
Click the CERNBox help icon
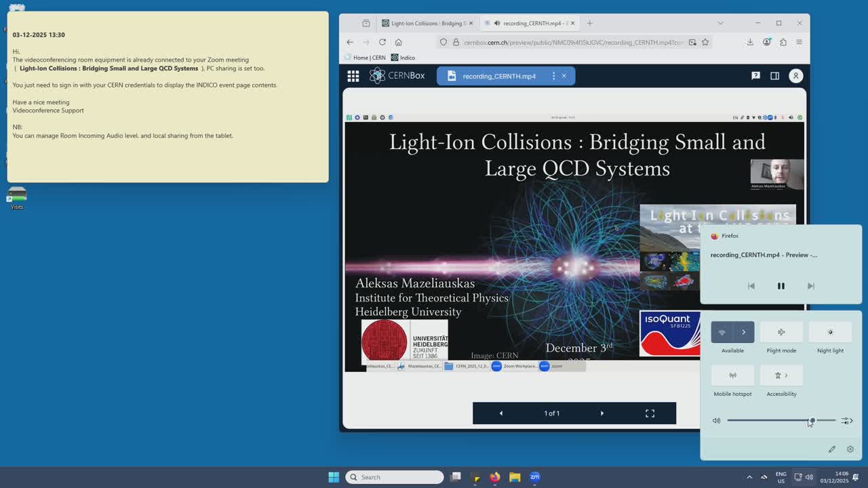coord(755,76)
